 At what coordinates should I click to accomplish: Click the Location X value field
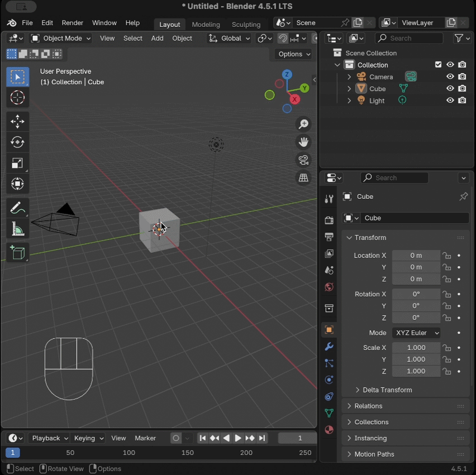point(416,256)
